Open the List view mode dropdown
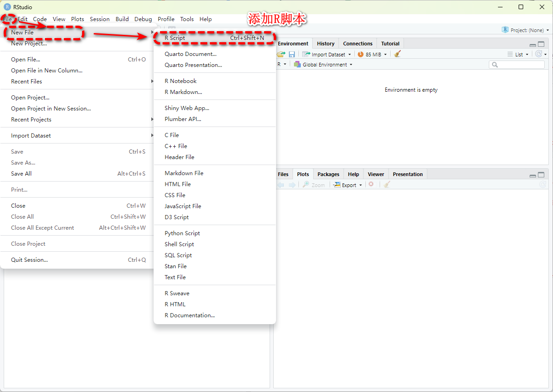Image resolution: width=553 pixels, height=392 pixels. click(x=518, y=54)
